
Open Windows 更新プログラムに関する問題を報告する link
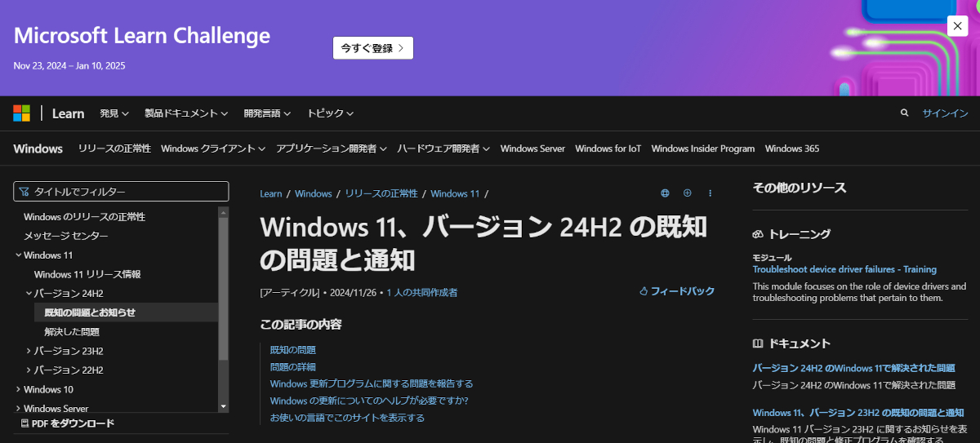coord(372,383)
